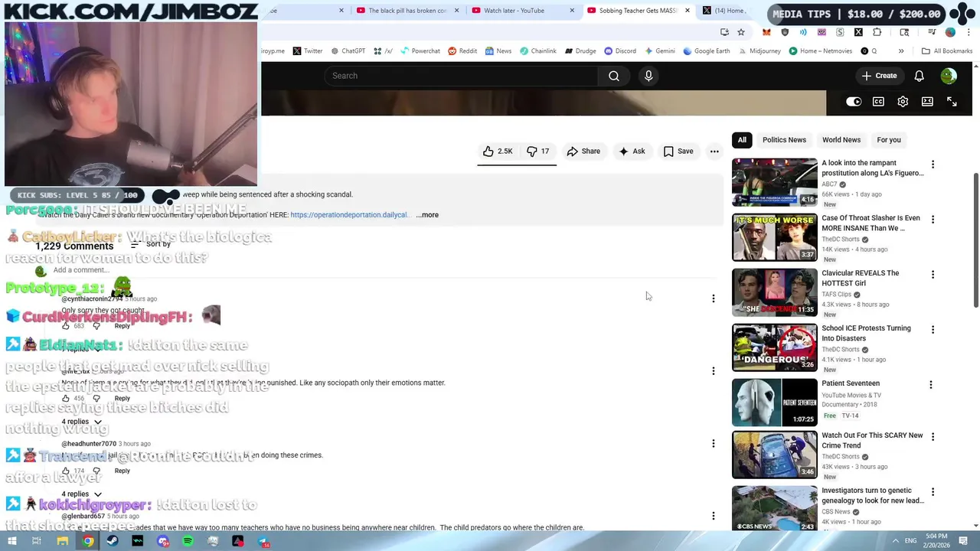
Task: Open the operationdeportation.dailycal link
Action: (349, 215)
